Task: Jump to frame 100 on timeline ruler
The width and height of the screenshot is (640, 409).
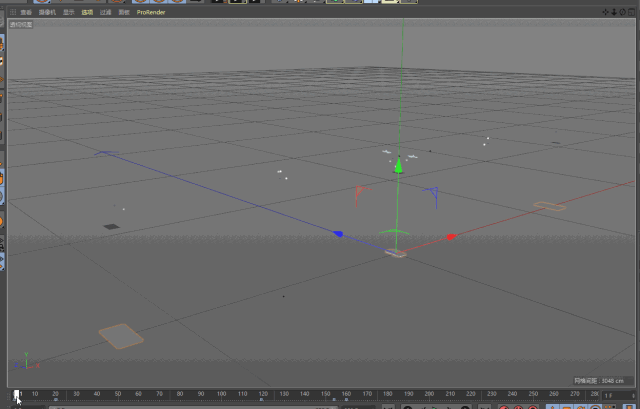Action: (221, 394)
